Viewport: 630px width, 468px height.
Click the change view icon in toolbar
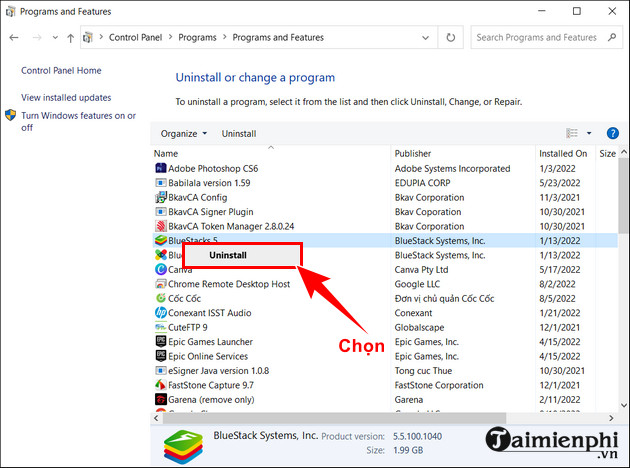572,133
